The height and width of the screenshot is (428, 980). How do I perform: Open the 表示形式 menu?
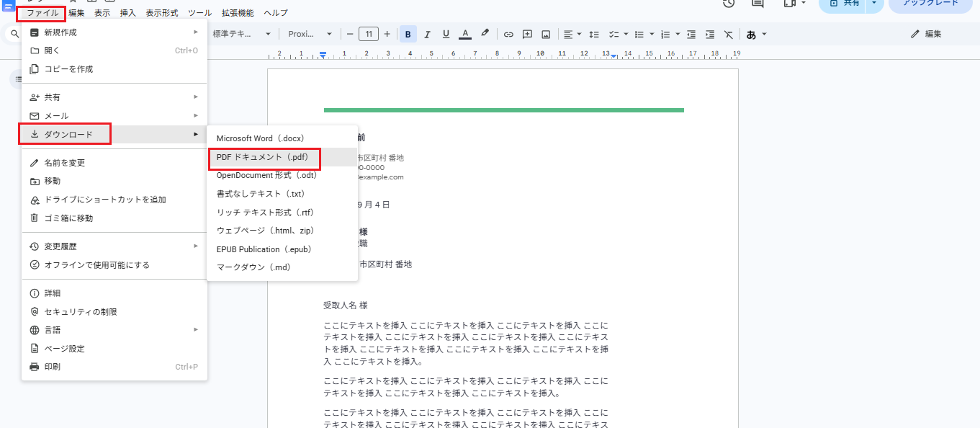tap(162, 13)
